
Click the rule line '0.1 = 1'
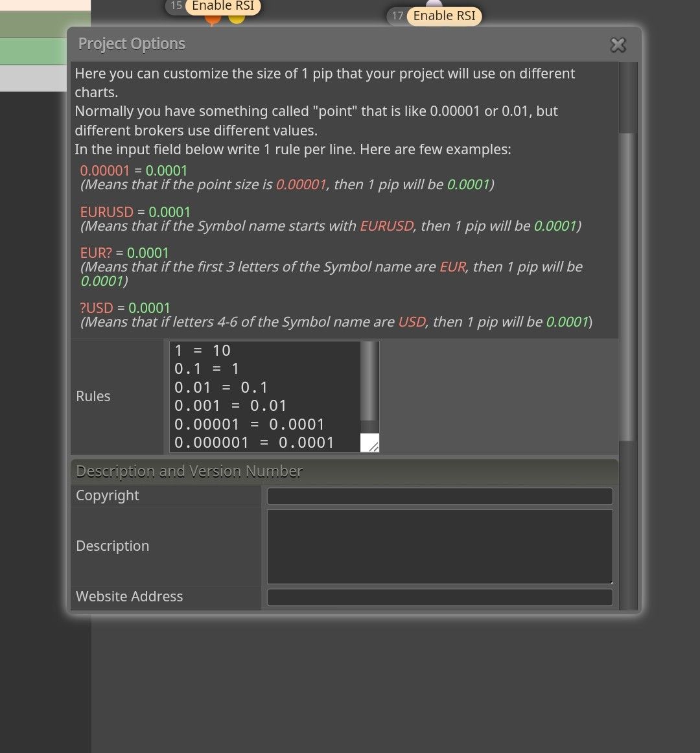(207, 369)
